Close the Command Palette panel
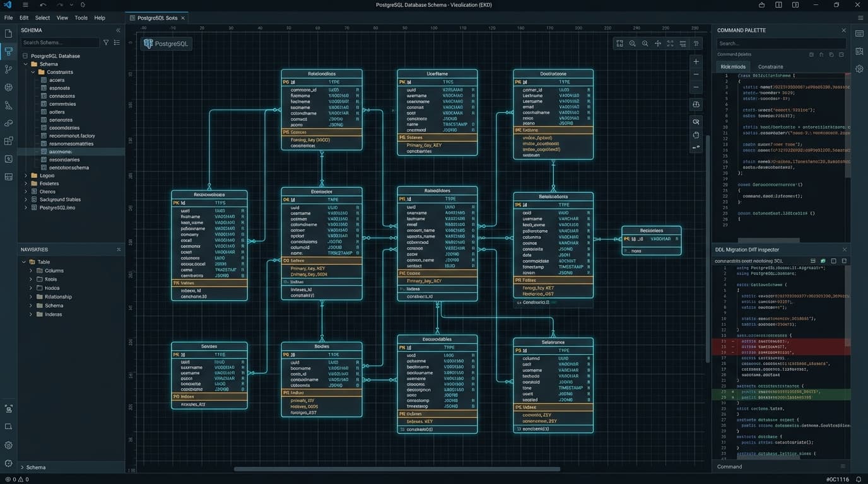 pos(843,30)
